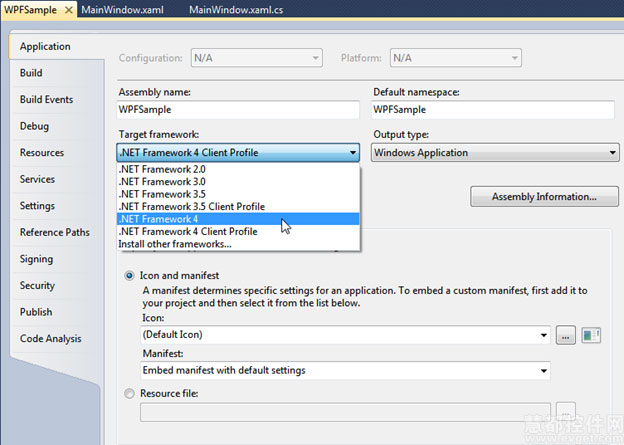Screen dimensions: 624x445
Task: Open the Configuration dropdown
Action: [x=257, y=58]
